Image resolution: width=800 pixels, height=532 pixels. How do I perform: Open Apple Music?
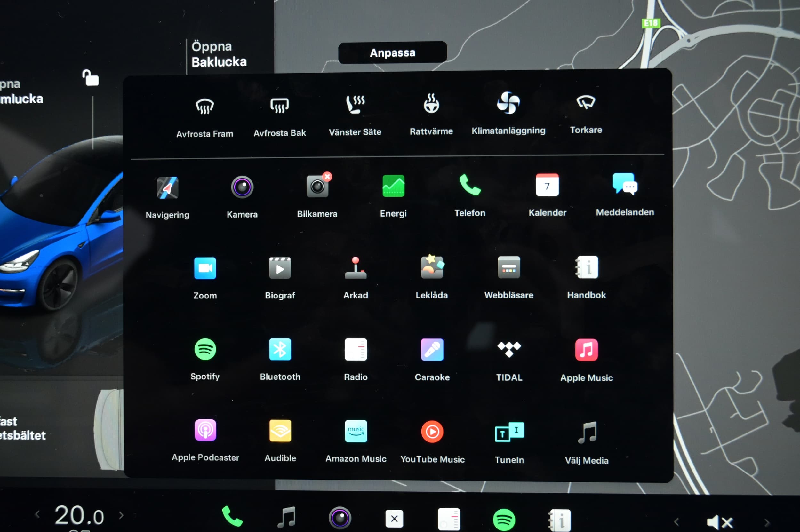586,361
